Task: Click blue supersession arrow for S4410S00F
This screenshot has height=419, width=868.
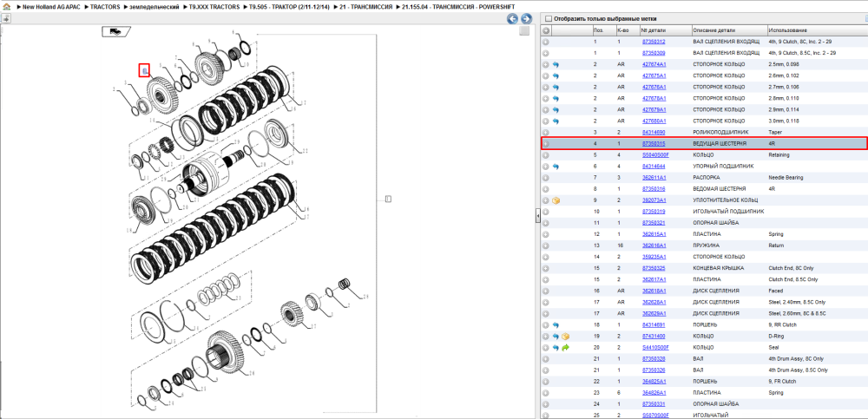Action: pos(556,348)
